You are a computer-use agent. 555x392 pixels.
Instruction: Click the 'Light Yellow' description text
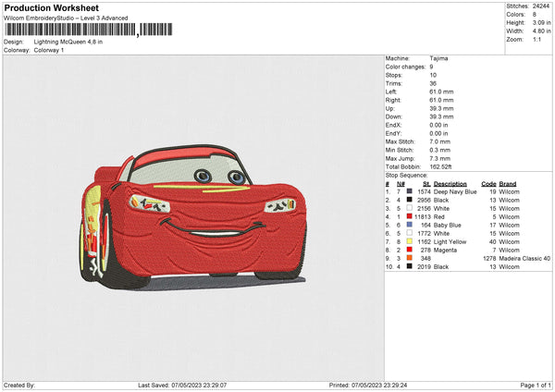(x=450, y=241)
